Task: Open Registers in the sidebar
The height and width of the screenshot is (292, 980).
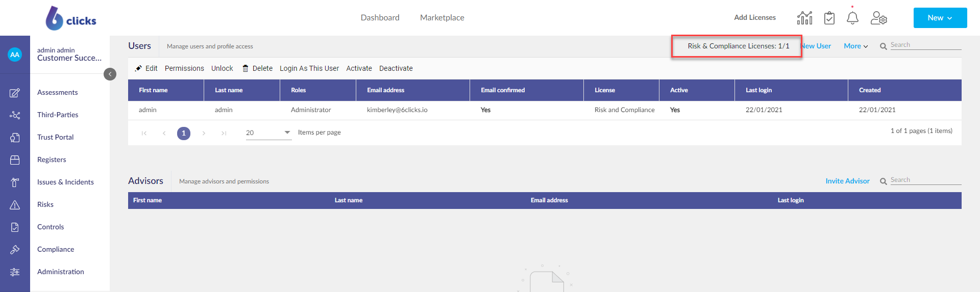Action: tap(52, 160)
